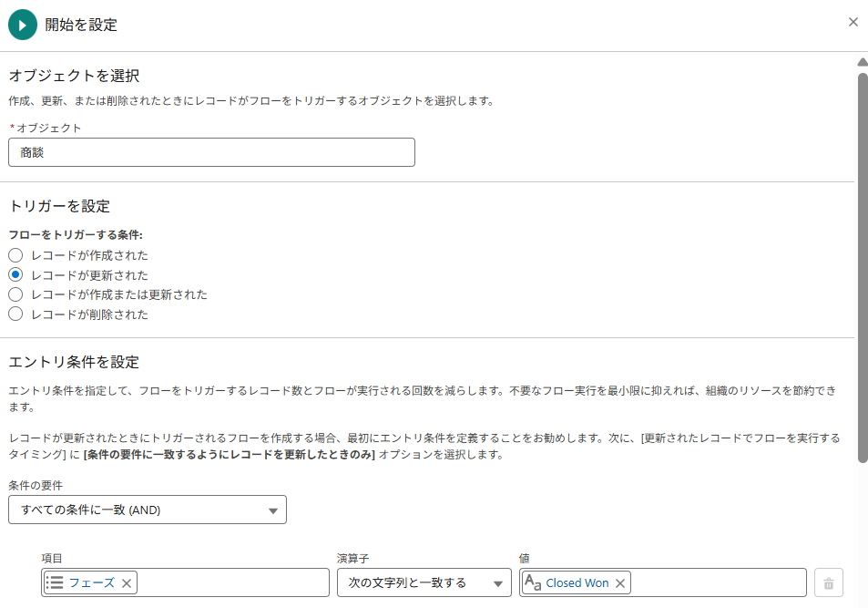Click the green Start play icon

click(23, 25)
